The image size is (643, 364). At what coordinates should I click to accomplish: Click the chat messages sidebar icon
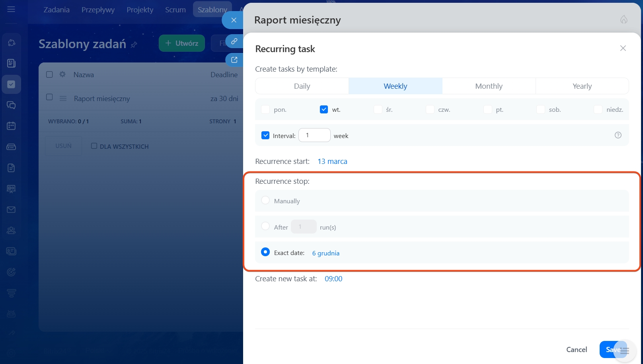coord(11,105)
